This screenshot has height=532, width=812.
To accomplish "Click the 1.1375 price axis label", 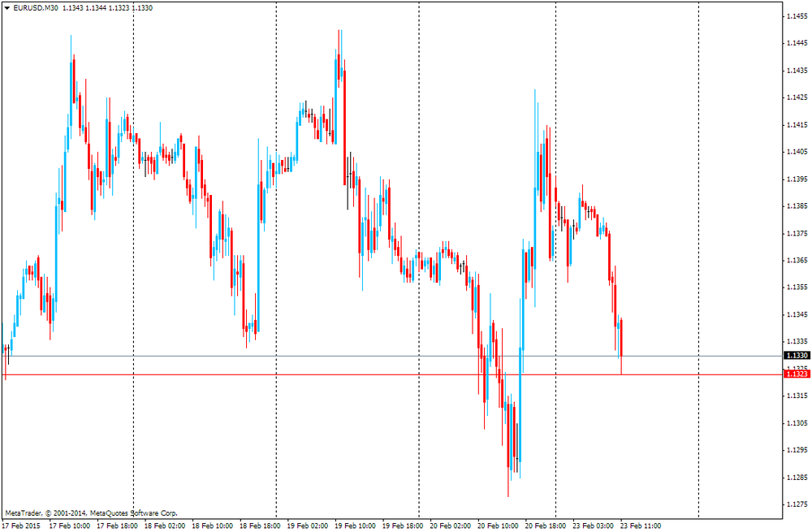I will (797, 234).
